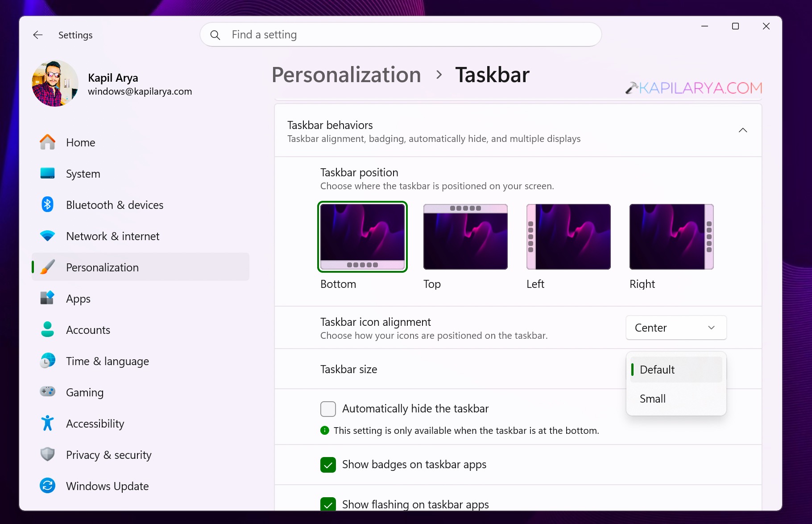Viewport: 812px width, 524px height.
Task: Click the Taskbar icon alignment label
Action: [375, 322]
